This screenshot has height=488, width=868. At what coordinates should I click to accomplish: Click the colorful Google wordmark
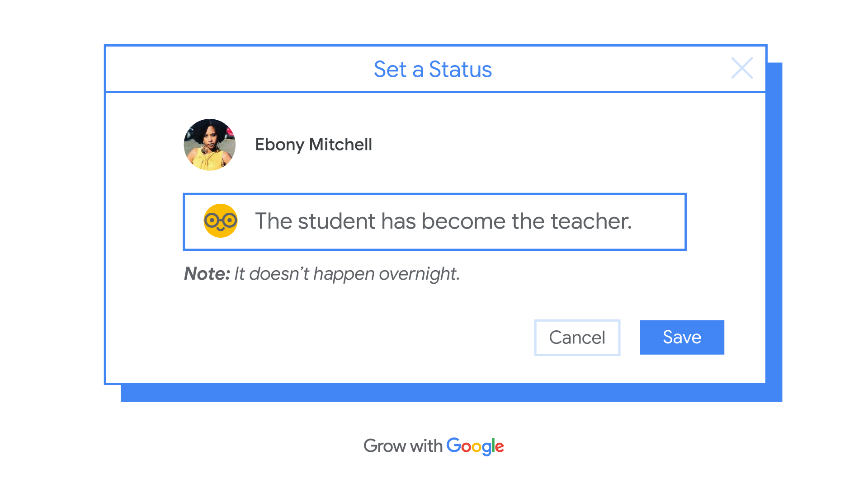[475, 446]
